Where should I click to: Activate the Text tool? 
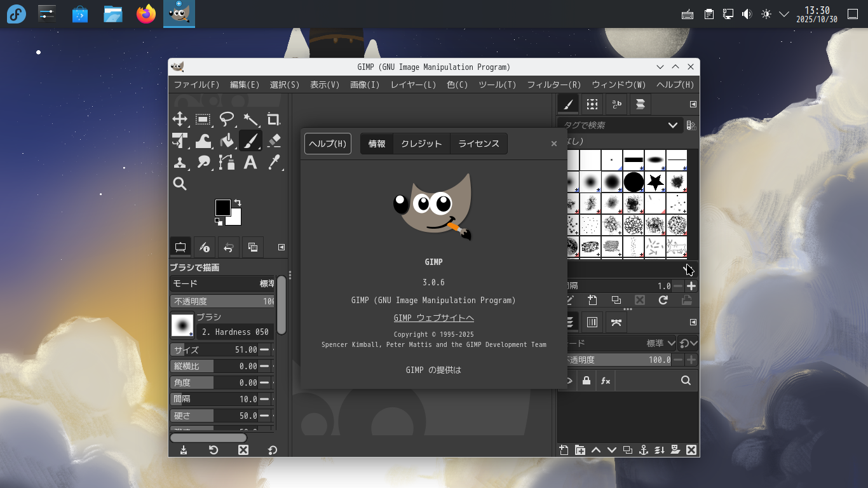(x=250, y=162)
